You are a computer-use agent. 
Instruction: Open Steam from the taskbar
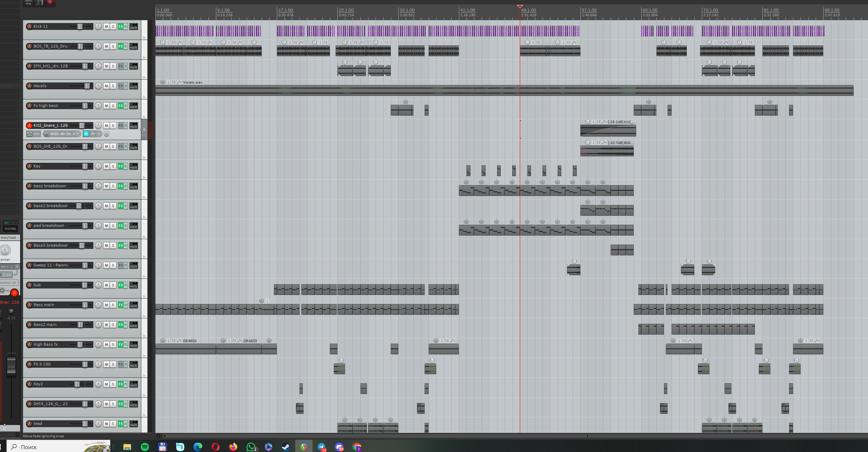[285, 447]
